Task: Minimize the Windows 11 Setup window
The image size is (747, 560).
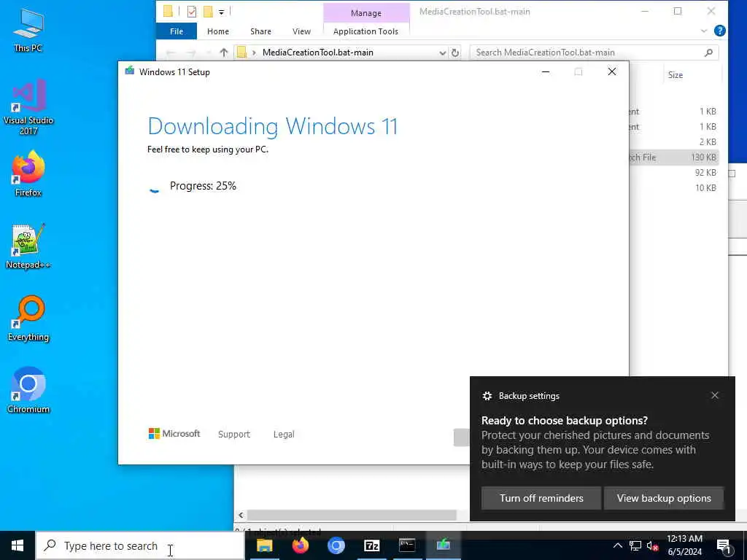Action: [546, 72]
